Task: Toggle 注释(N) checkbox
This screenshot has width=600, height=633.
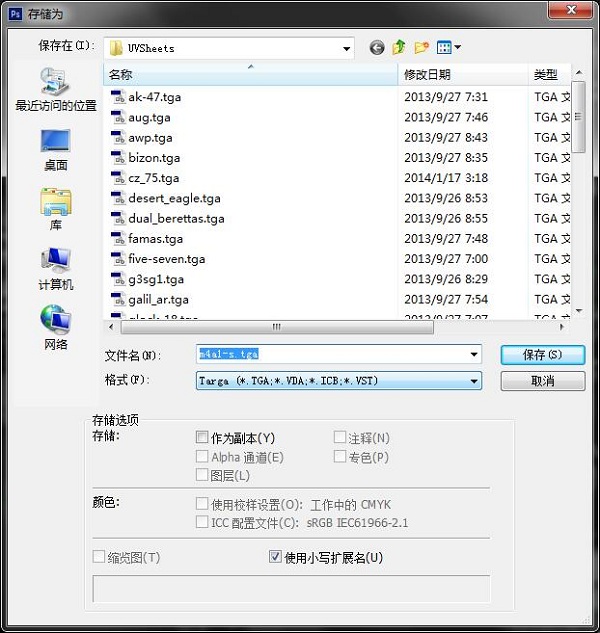Action: (x=340, y=437)
